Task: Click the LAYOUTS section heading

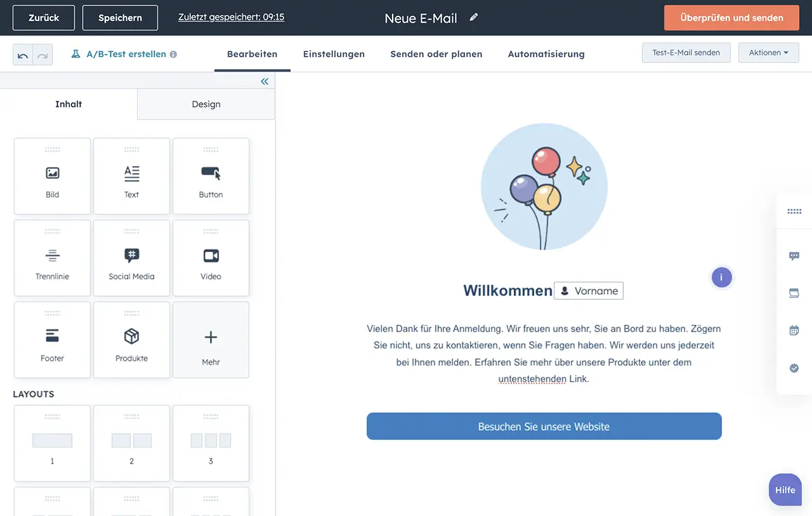Action: pyautogui.click(x=34, y=394)
